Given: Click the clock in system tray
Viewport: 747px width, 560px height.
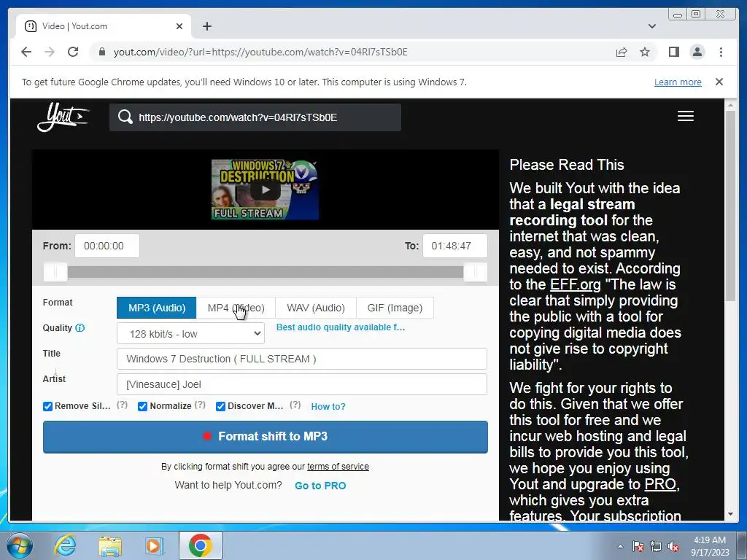Looking at the screenshot, I should [710, 546].
